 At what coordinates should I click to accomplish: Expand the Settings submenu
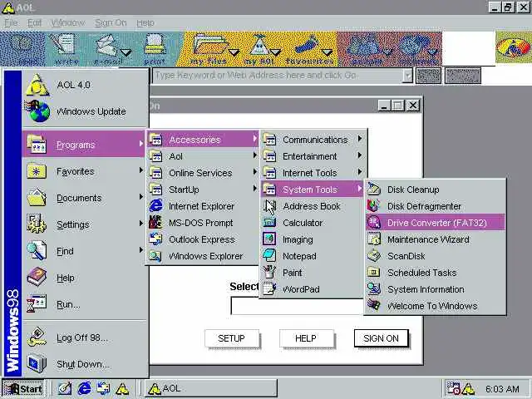pos(85,224)
